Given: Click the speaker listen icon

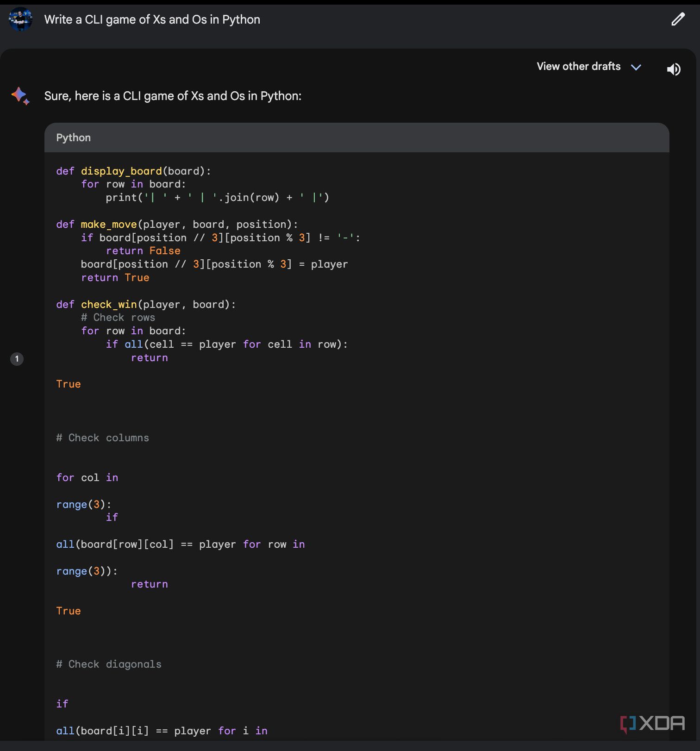Looking at the screenshot, I should pyautogui.click(x=674, y=69).
